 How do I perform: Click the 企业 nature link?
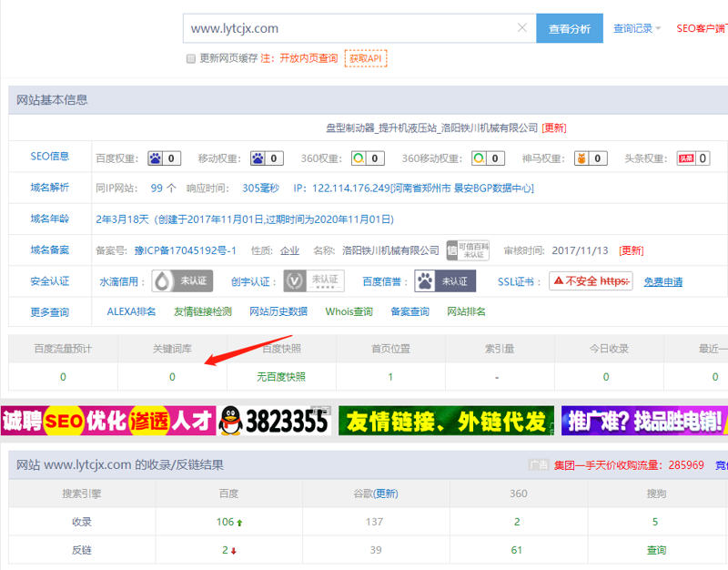point(289,251)
